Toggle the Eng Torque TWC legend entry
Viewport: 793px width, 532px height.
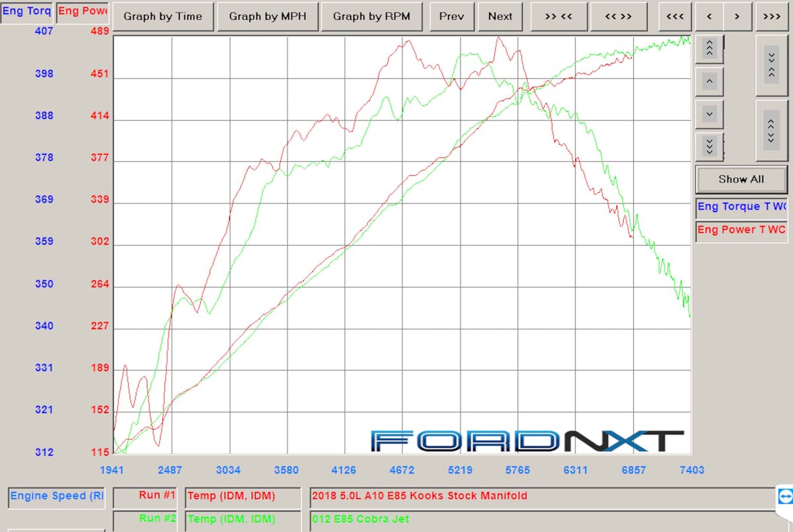pyautogui.click(x=741, y=207)
